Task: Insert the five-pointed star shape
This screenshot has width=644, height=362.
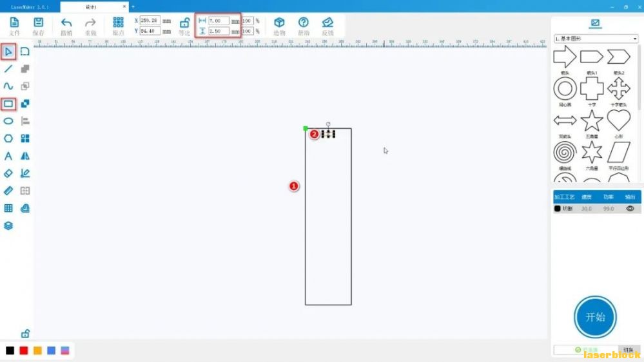Action: (591, 120)
